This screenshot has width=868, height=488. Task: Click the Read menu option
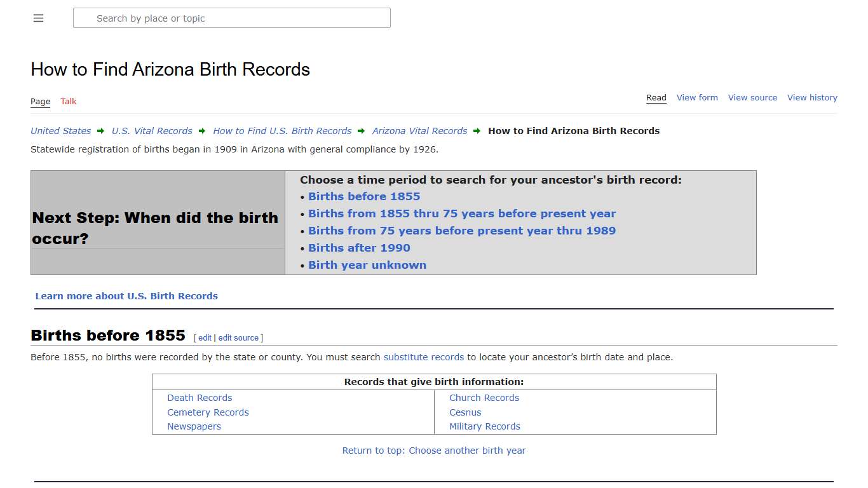coord(656,97)
